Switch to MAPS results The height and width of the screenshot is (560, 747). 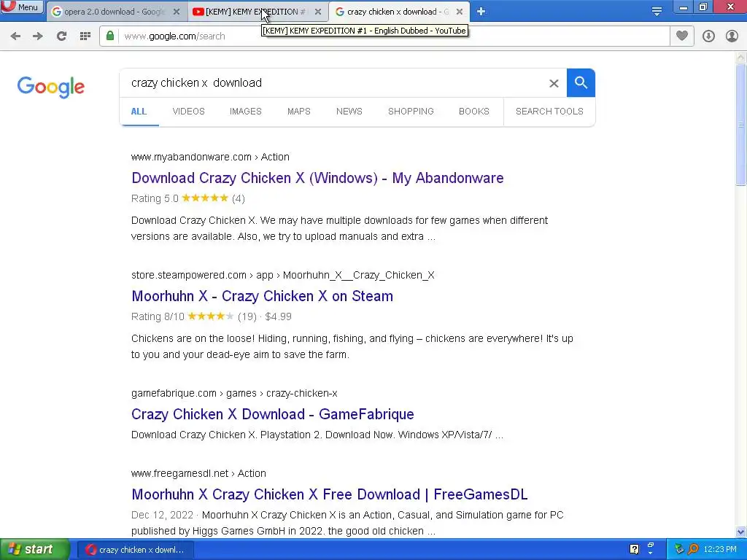pyautogui.click(x=298, y=112)
